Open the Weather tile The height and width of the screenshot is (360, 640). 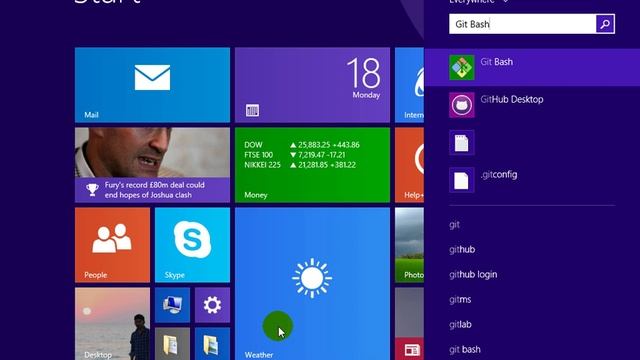(x=312, y=284)
